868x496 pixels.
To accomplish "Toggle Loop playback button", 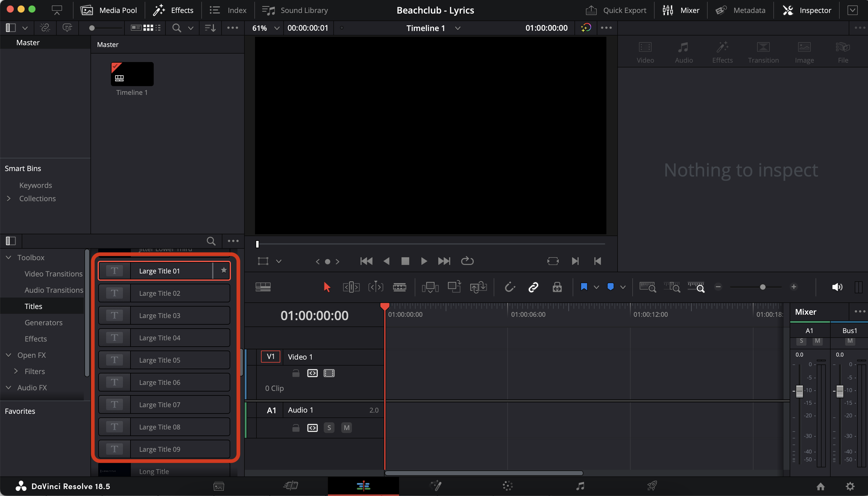I will 467,261.
